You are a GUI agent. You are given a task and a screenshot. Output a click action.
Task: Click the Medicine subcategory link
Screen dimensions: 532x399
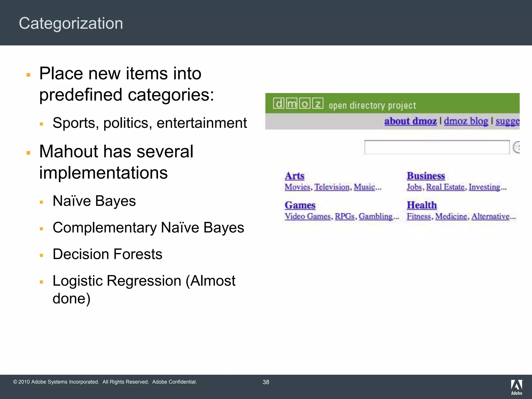(451, 216)
